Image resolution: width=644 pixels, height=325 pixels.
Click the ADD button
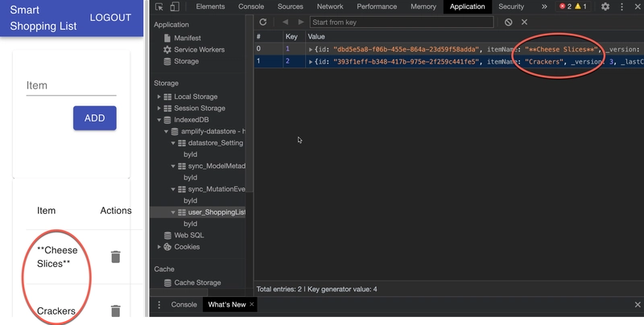tap(95, 118)
